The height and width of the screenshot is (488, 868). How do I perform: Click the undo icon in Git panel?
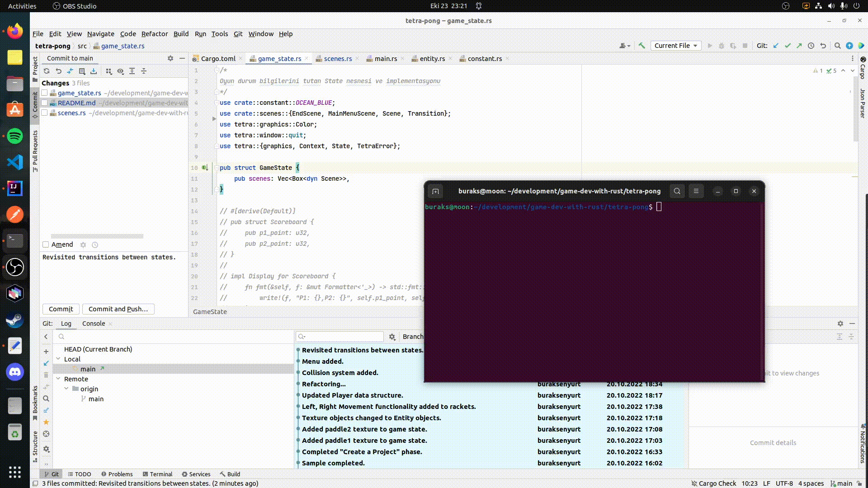pos(58,71)
